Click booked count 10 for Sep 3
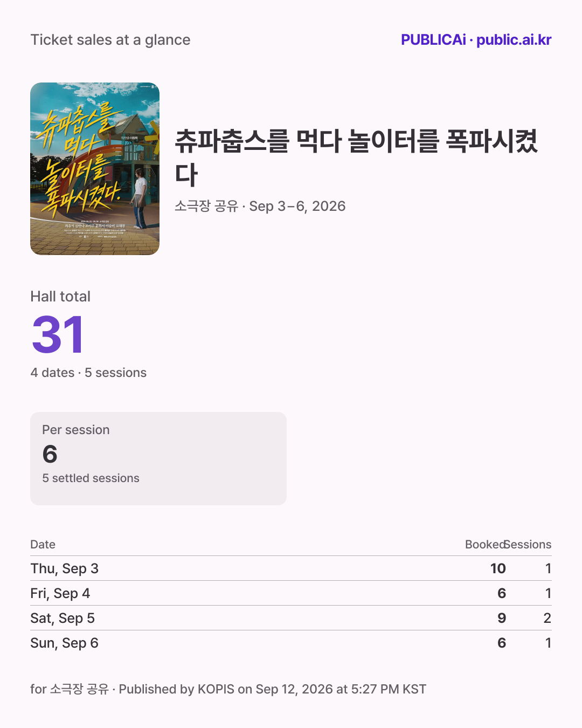582x728 pixels. 498,568
